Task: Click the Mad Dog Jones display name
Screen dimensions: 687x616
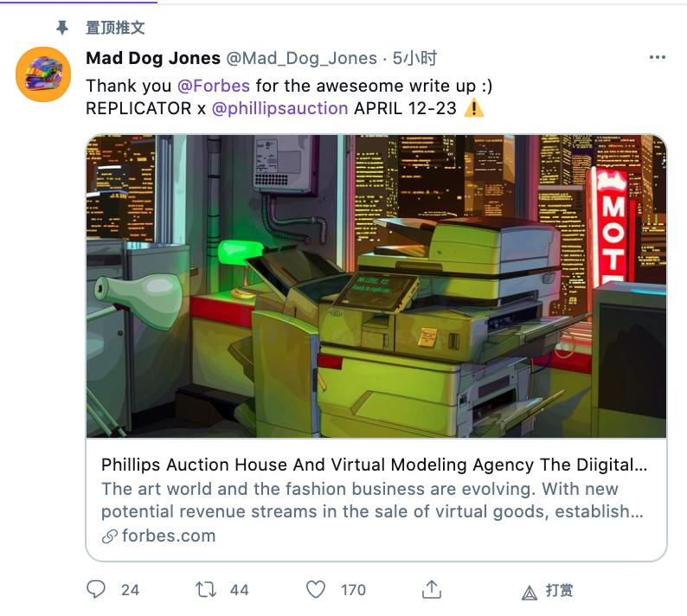Action: pos(153,58)
